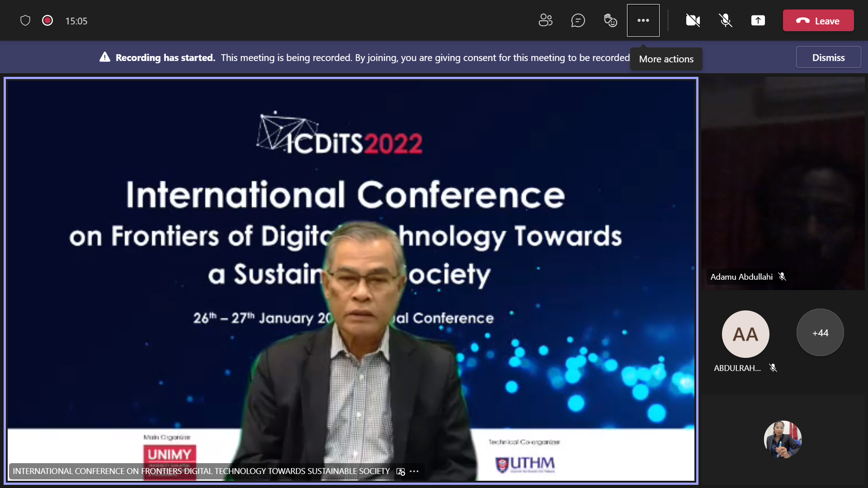Select the Adamu Abdullahi video tile

click(783, 183)
